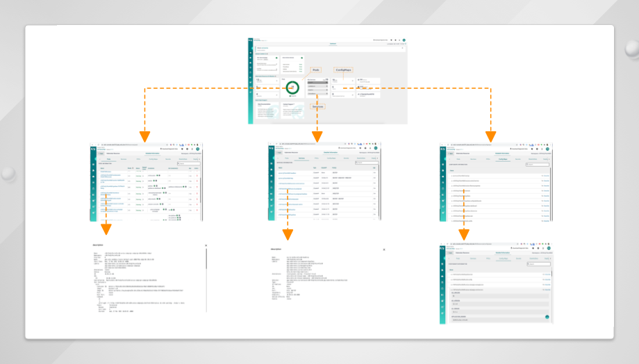Click Back button in upper ConfigMaps window
The width and height of the screenshot is (639, 364).
[x=451, y=154]
